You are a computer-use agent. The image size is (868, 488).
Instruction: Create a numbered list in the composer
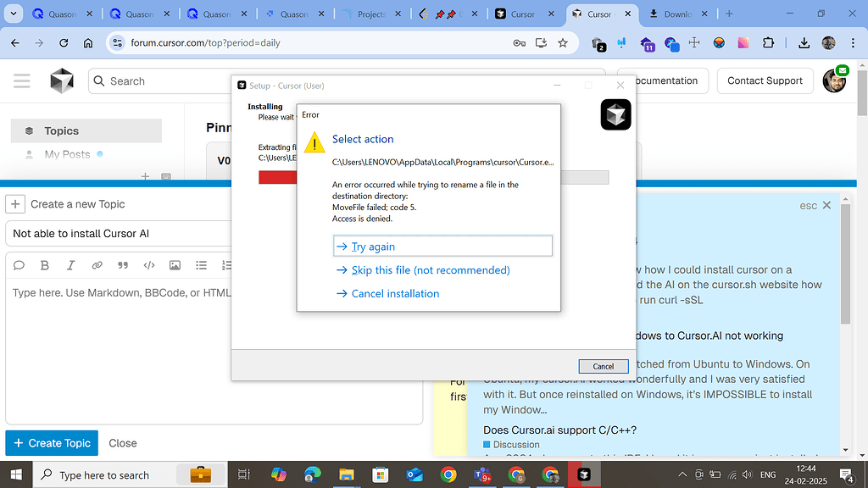coord(225,265)
